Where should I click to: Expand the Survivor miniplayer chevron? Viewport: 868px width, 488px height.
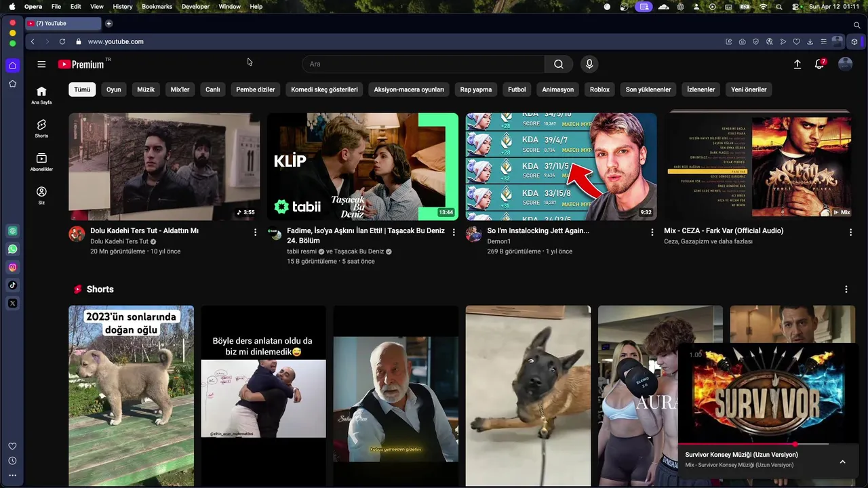842,462
